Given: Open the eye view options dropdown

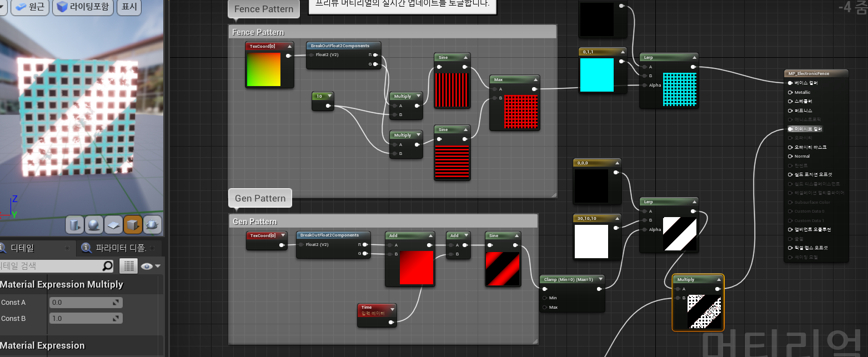Looking at the screenshot, I should tap(150, 266).
